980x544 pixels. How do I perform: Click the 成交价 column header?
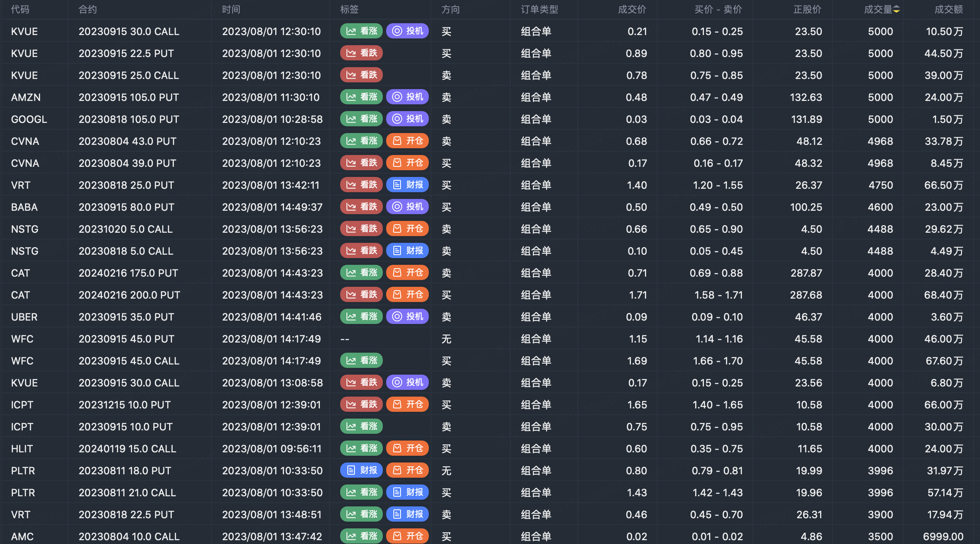[632, 9]
